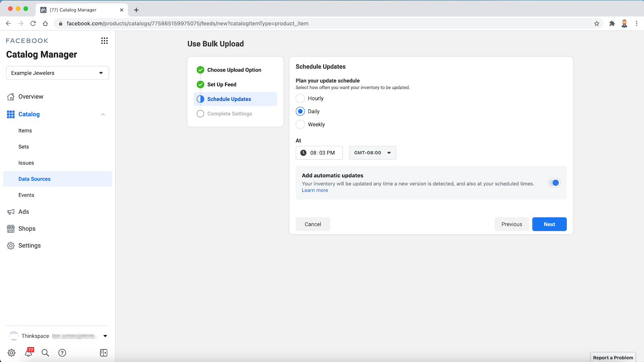644x362 pixels.
Task: Collapse the sidebar panel icon
Action: tap(103, 353)
